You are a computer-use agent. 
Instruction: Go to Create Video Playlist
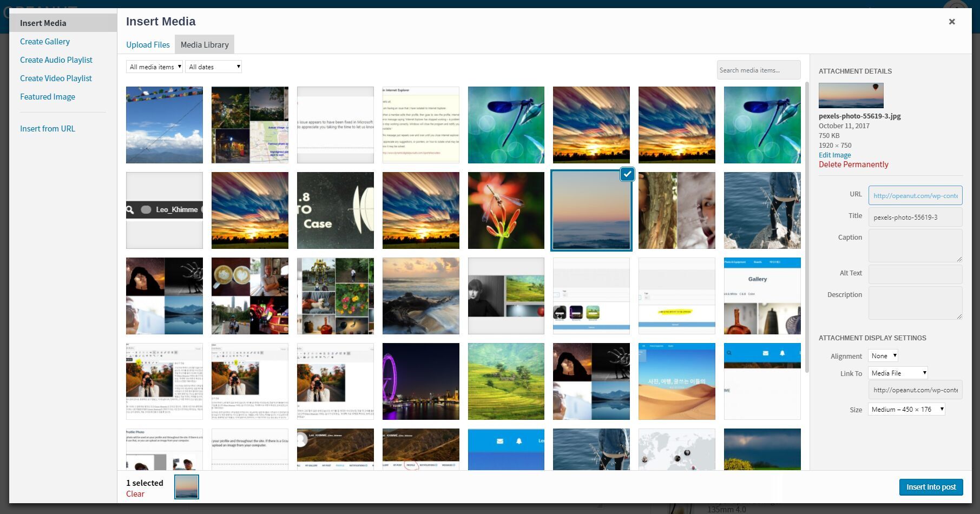coord(56,78)
